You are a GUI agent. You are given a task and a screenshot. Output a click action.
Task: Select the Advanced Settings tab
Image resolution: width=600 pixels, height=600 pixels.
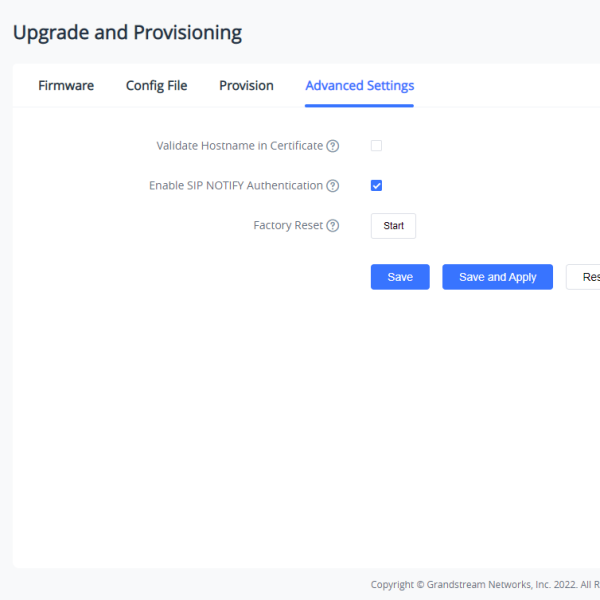(359, 86)
